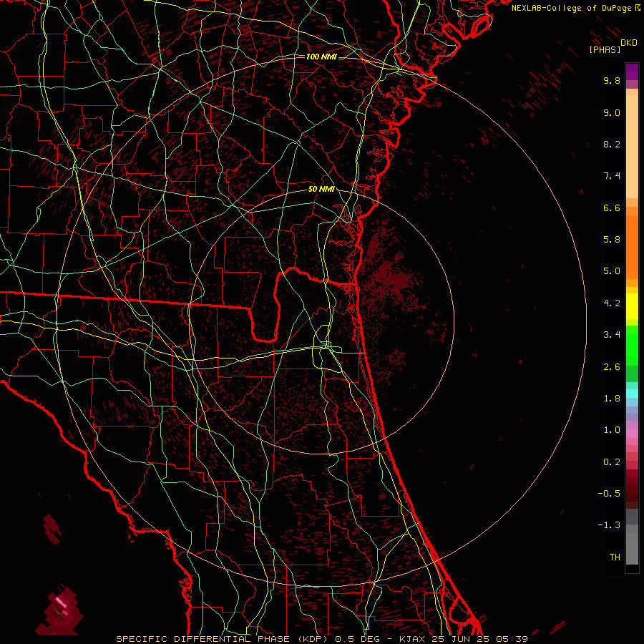Click the DKD [PHAS] units label

point(612,46)
